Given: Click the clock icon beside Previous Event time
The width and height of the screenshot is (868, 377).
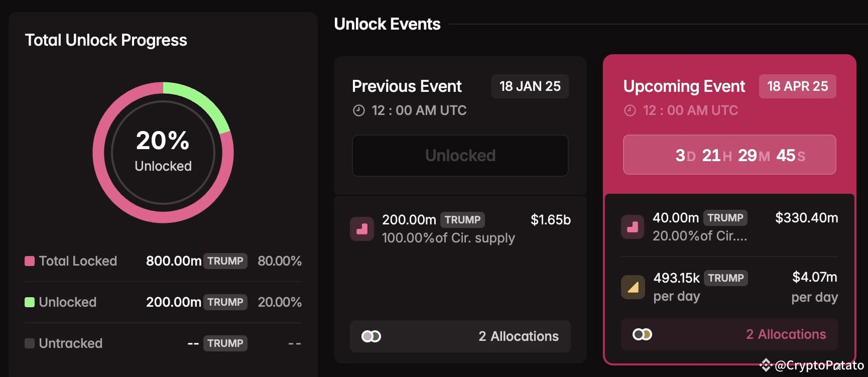Looking at the screenshot, I should [x=358, y=110].
